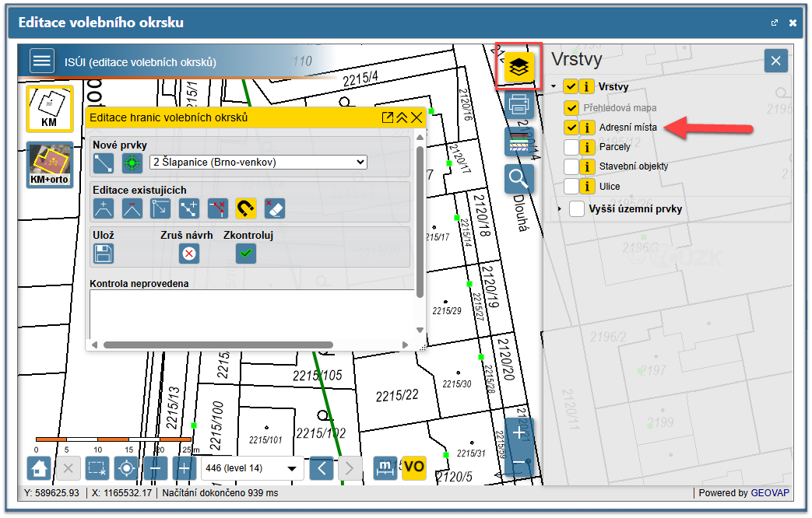Click the save floppy disk icon
The width and height of the screenshot is (812, 518).
(x=104, y=254)
